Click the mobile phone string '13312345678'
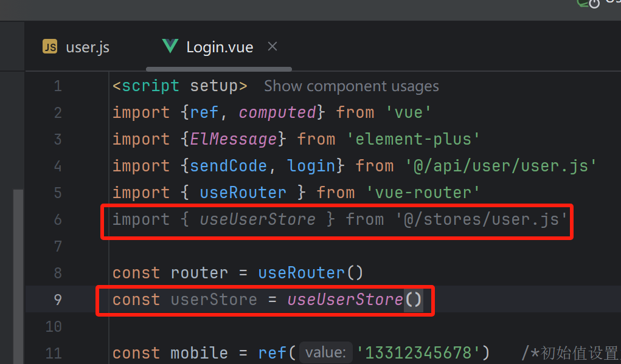Image resolution: width=621 pixels, height=364 pixels. (x=423, y=352)
